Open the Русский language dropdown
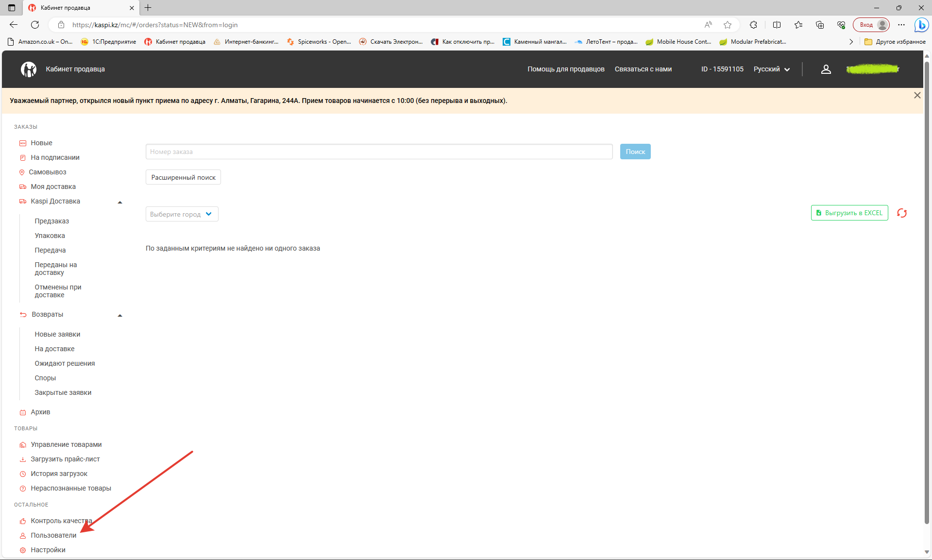This screenshot has height=560, width=932. 771,69
